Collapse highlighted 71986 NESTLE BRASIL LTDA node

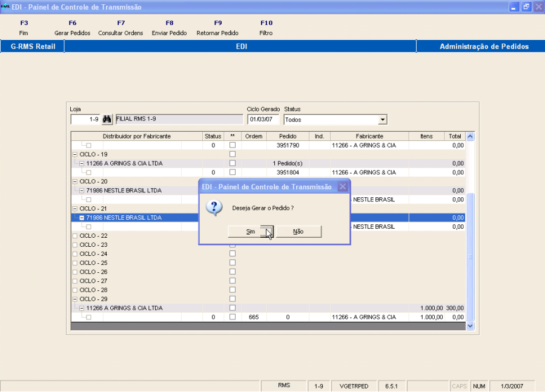(82, 218)
